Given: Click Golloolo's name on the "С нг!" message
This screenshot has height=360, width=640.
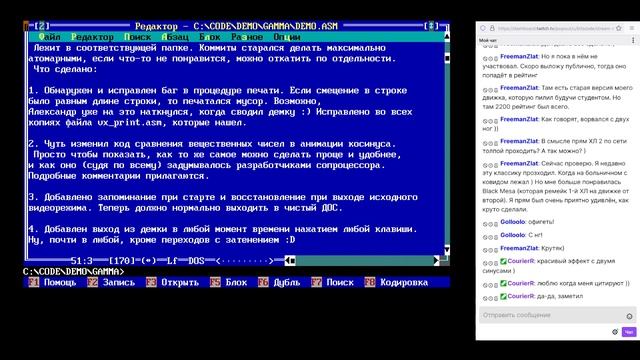Looking at the screenshot, I should click(x=513, y=235).
